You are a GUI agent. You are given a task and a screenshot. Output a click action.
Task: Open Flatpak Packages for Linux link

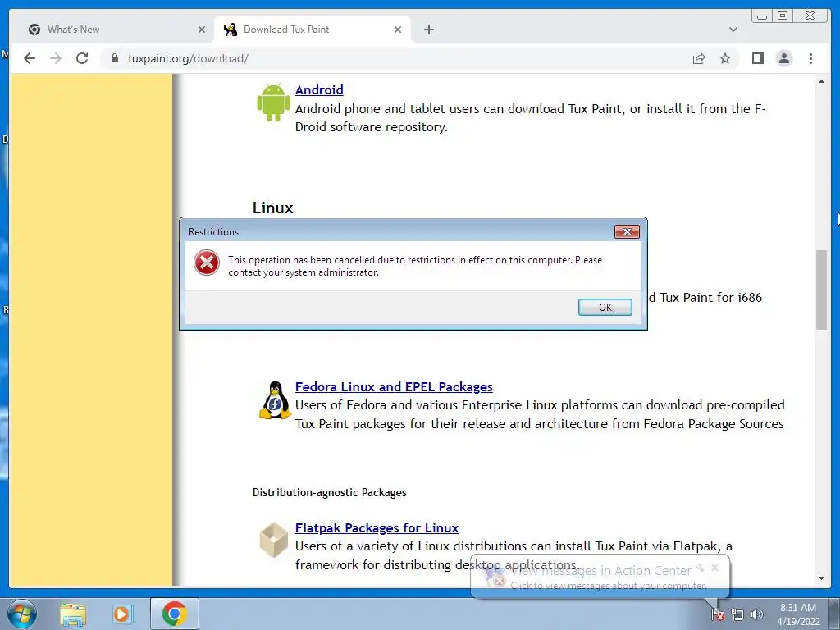(377, 528)
